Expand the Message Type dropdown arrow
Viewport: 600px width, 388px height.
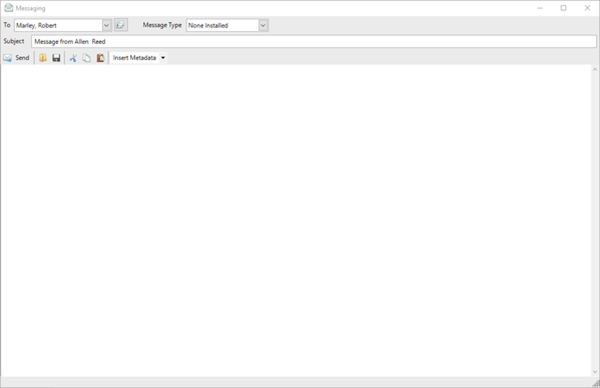(x=263, y=25)
